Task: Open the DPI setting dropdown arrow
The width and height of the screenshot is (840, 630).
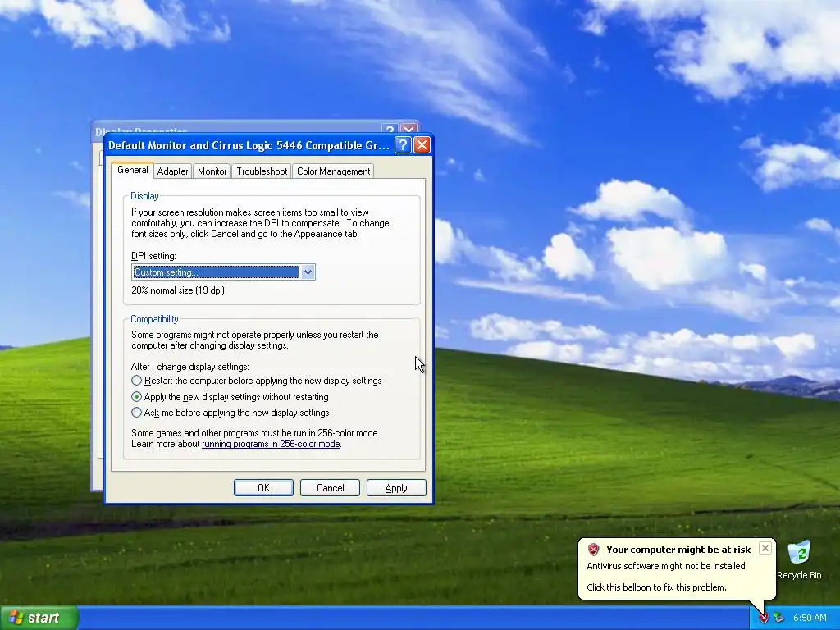Action: point(308,272)
